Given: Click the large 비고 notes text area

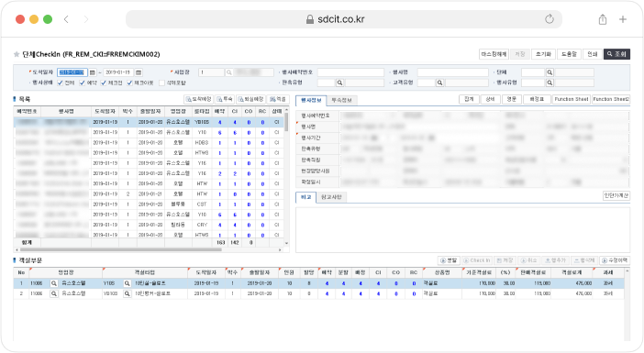Looking at the screenshot, I should tap(462, 230).
